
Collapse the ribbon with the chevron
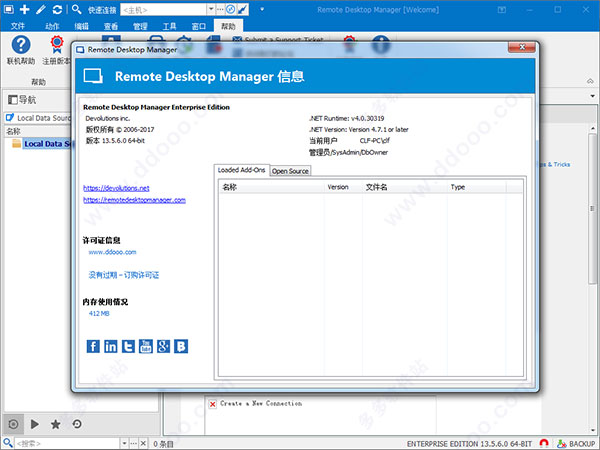(x=590, y=81)
